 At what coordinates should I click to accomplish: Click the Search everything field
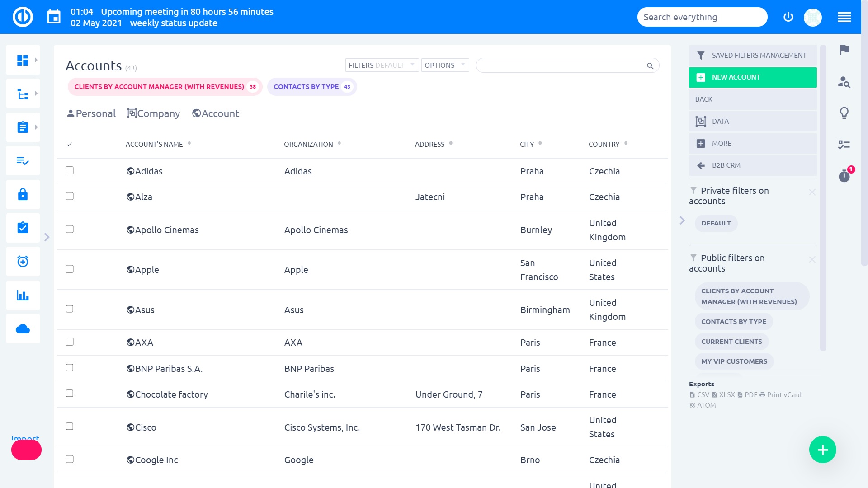tap(702, 17)
